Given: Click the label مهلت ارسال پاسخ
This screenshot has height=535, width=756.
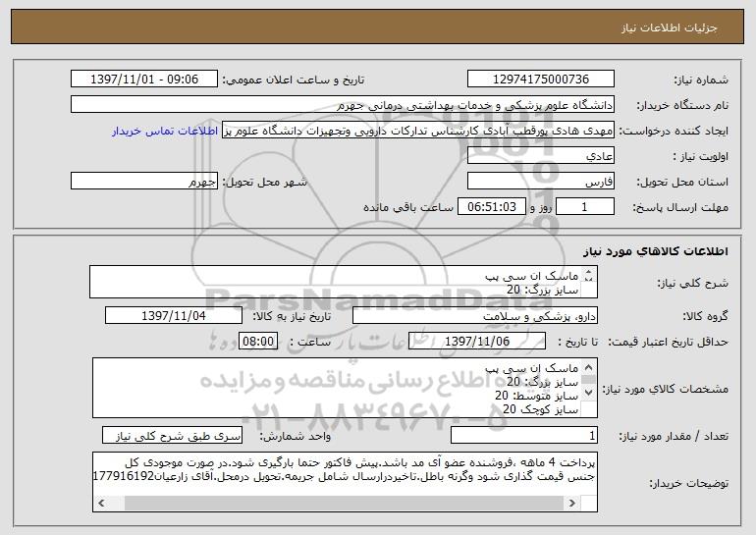Looking at the screenshot, I should (680, 207).
